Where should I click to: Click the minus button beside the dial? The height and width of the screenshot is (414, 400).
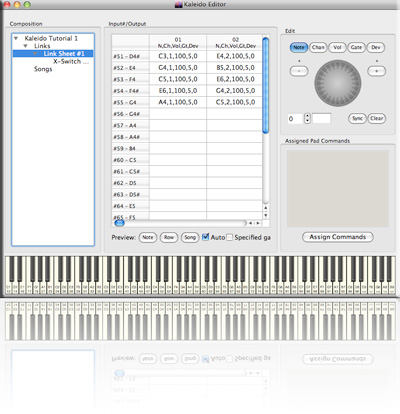pyautogui.click(x=299, y=71)
